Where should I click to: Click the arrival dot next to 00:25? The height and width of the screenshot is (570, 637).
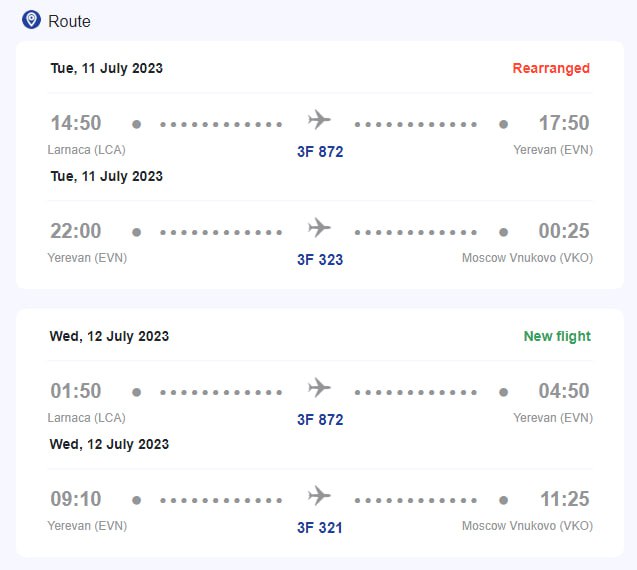(x=503, y=232)
